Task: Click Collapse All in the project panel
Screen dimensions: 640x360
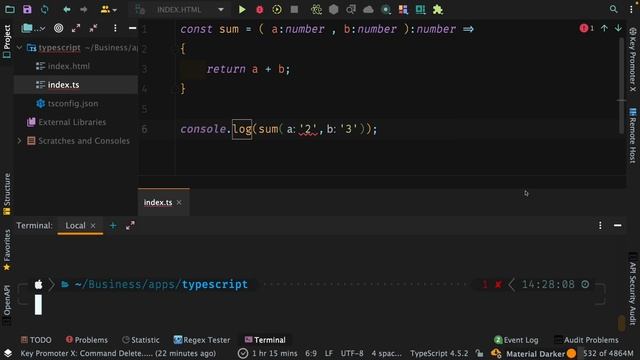Action: pos(93,28)
